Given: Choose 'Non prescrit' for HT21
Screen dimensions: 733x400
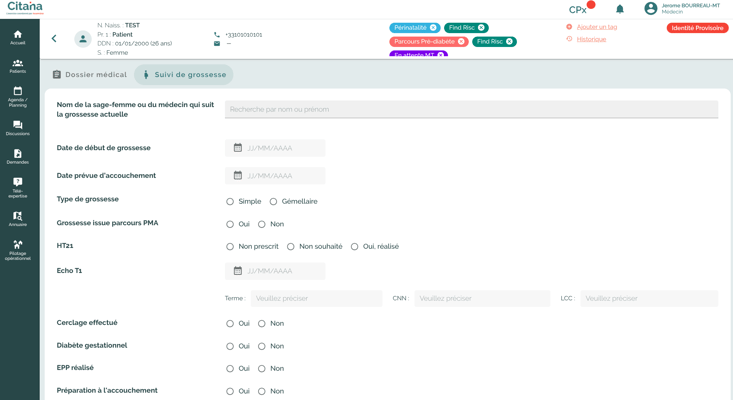Looking at the screenshot, I should (230, 247).
